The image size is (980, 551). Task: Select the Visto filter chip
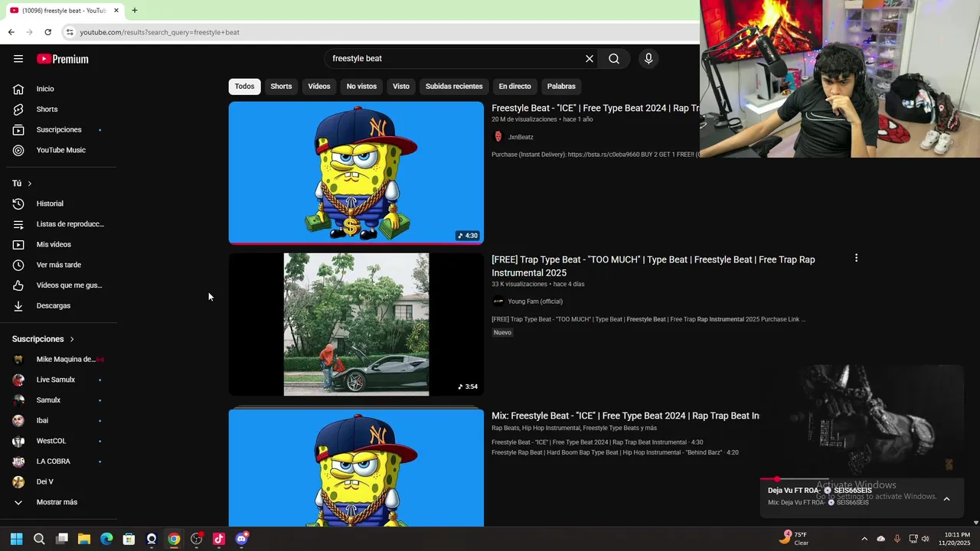(x=401, y=86)
